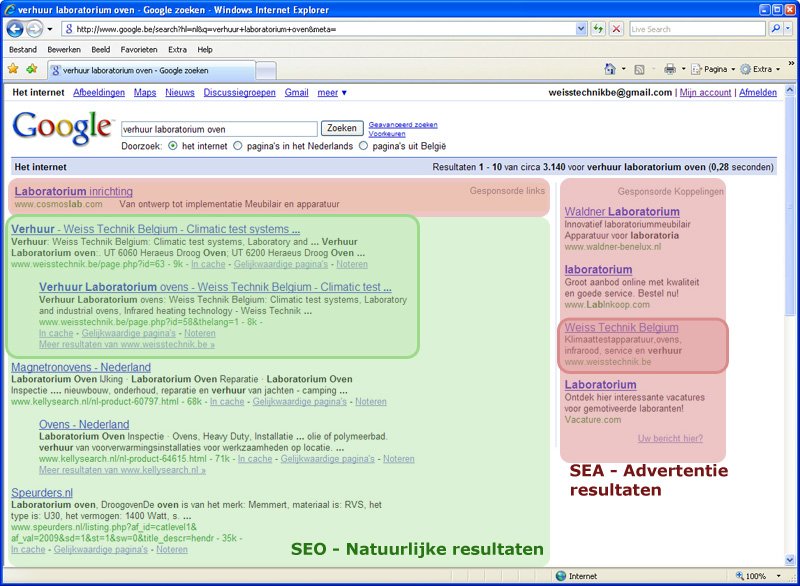Open the address bar dropdown arrow
This screenshot has height=586, width=800.
[581, 29]
